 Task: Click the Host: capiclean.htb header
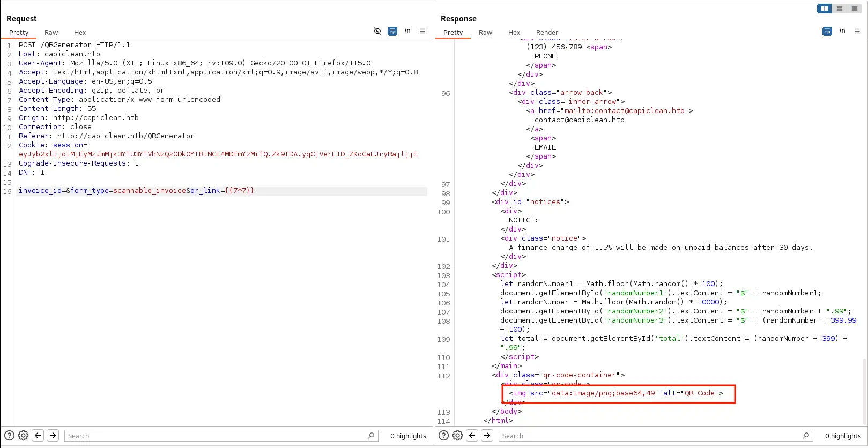pyautogui.click(x=60, y=54)
